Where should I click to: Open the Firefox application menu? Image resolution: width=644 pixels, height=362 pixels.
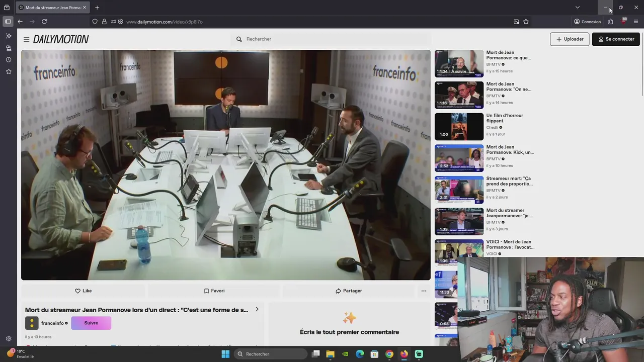(636, 22)
